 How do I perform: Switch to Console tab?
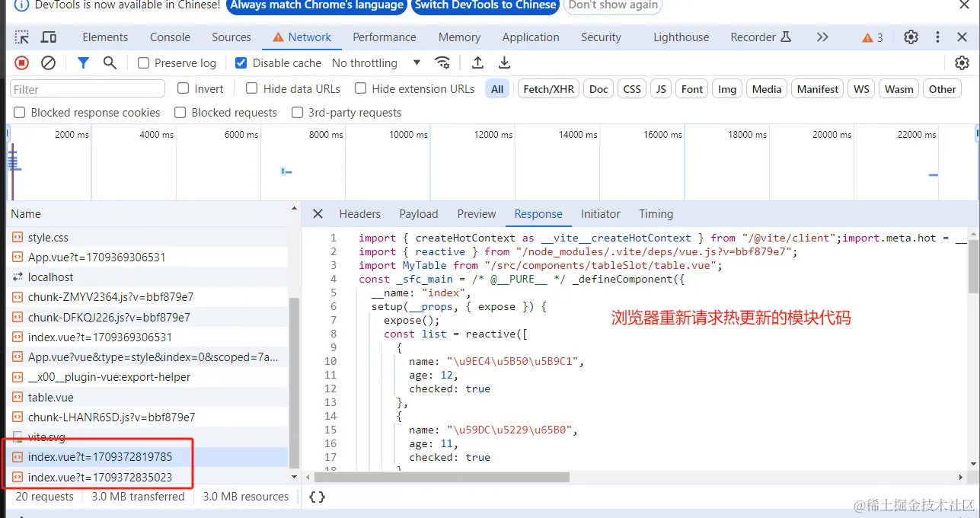(170, 37)
